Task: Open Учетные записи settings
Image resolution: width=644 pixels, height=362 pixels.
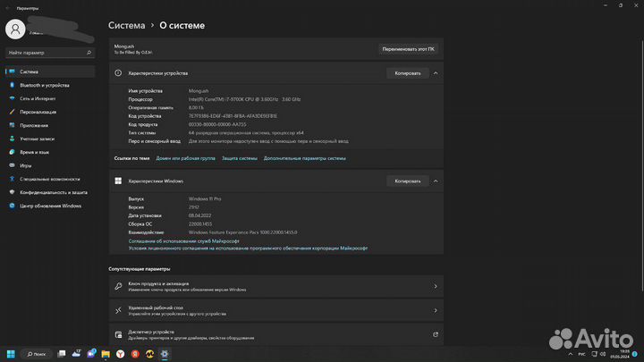Action: [x=50, y=139]
